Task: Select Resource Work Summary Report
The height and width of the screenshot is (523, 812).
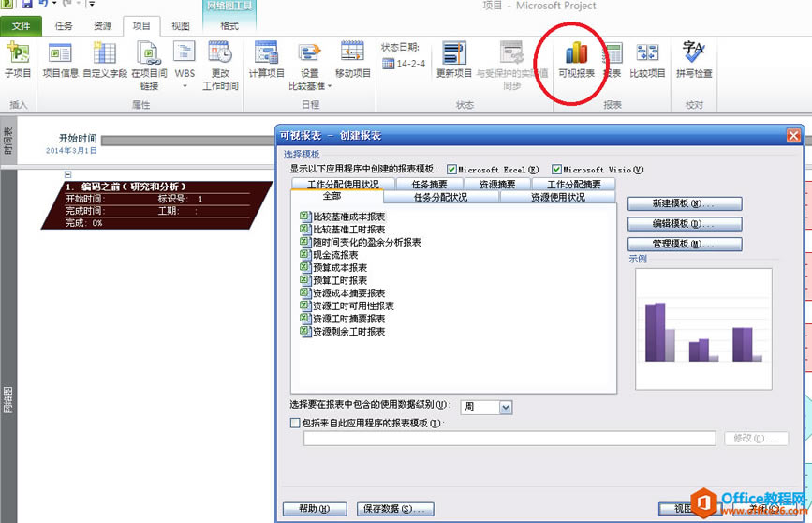Action: (x=343, y=319)
